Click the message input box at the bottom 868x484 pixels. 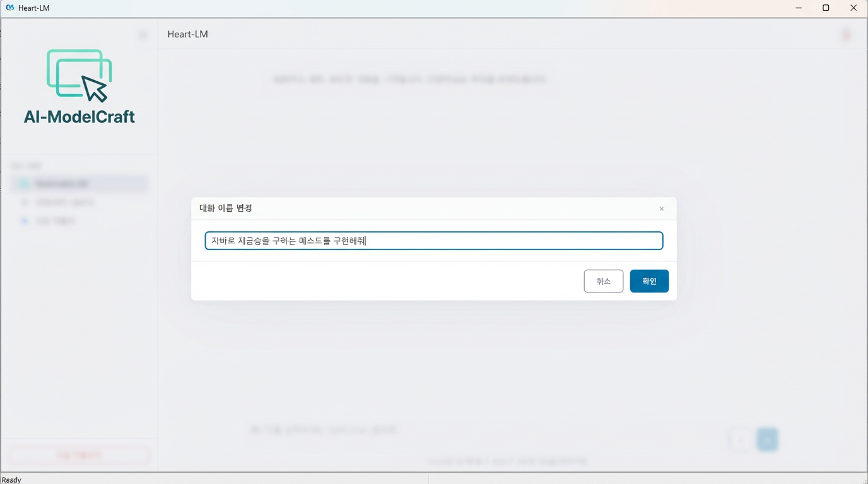click(442, 430)
